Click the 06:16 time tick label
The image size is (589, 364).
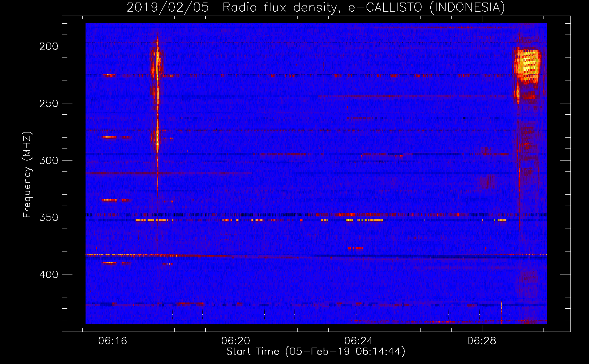(113, 341)
